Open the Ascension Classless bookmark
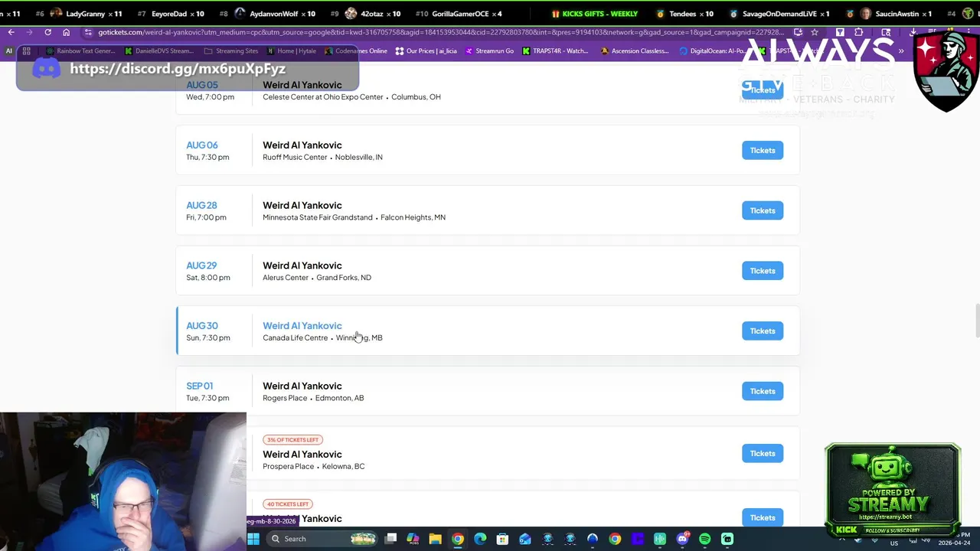This screenshot has height=551, width=980. point(635,51)
